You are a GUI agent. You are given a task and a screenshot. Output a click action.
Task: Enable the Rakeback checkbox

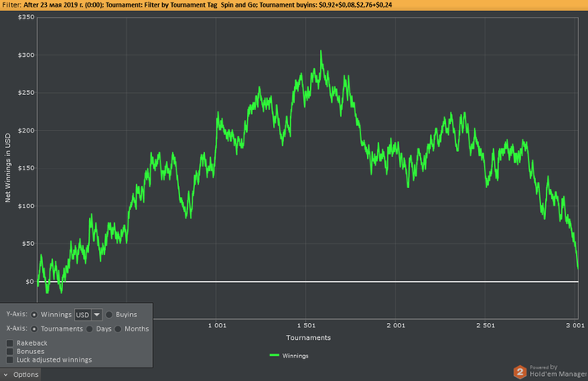pyautogui.click(x=9, y=343)
